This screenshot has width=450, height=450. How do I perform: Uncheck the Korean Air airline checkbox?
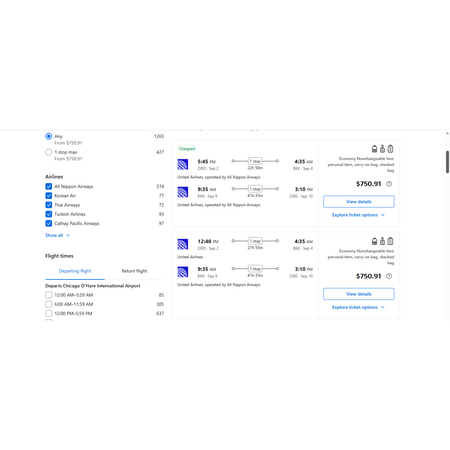pyautogui.click(x=49, y=196)
